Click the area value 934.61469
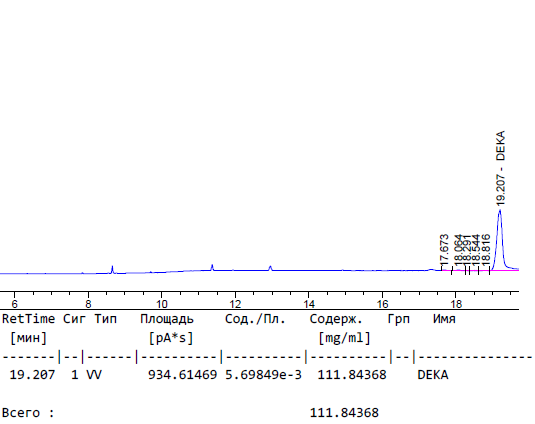This screenshot has width=535, height=424. coord(183,375)
